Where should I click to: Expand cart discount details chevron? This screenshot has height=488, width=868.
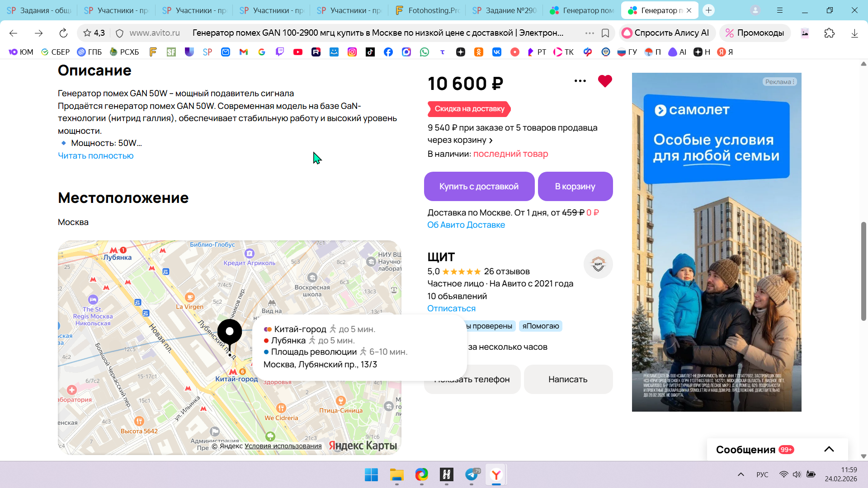[x=491, y=141]
